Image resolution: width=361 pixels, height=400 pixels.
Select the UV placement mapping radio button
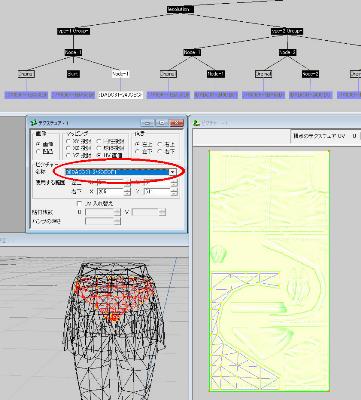pos(99,155)
